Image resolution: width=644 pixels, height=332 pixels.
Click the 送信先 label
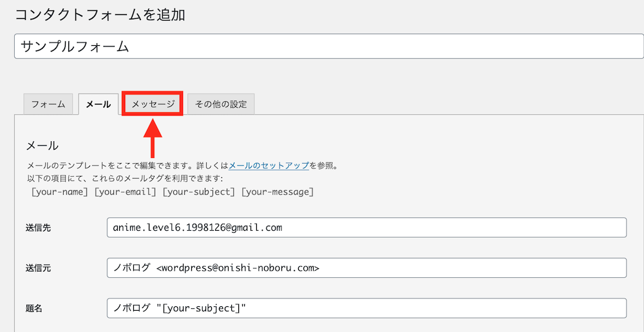pyautogui.click(x=38, y=228)
